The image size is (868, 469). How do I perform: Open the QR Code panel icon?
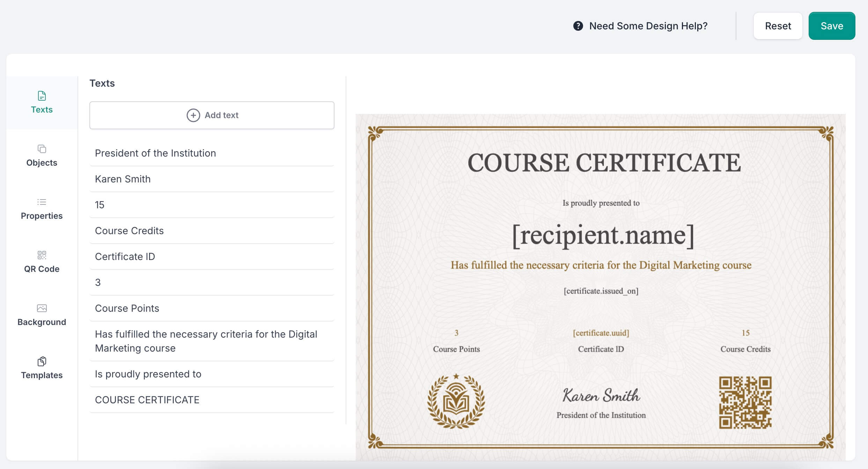click(x=42, y=255)
